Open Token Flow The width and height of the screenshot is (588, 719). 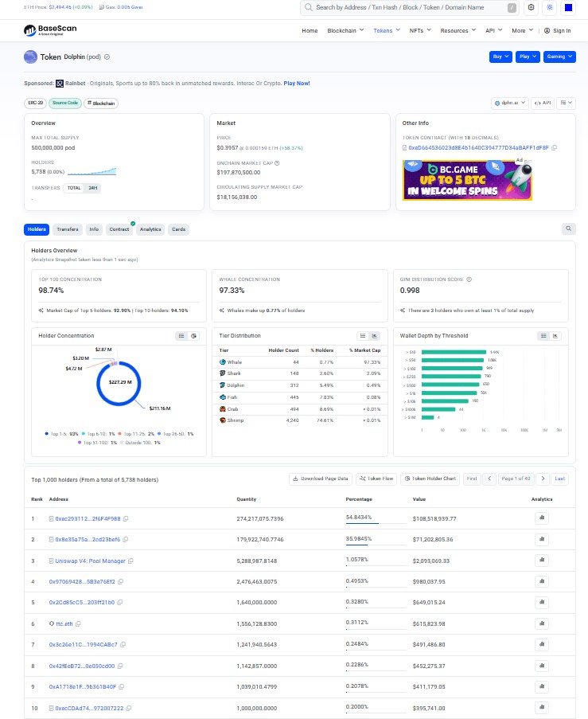[376, 479]
